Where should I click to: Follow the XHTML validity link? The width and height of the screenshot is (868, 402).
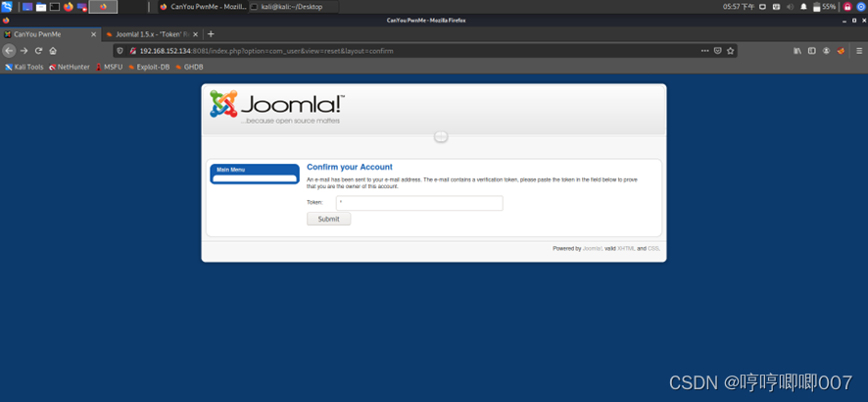[626, 249]
